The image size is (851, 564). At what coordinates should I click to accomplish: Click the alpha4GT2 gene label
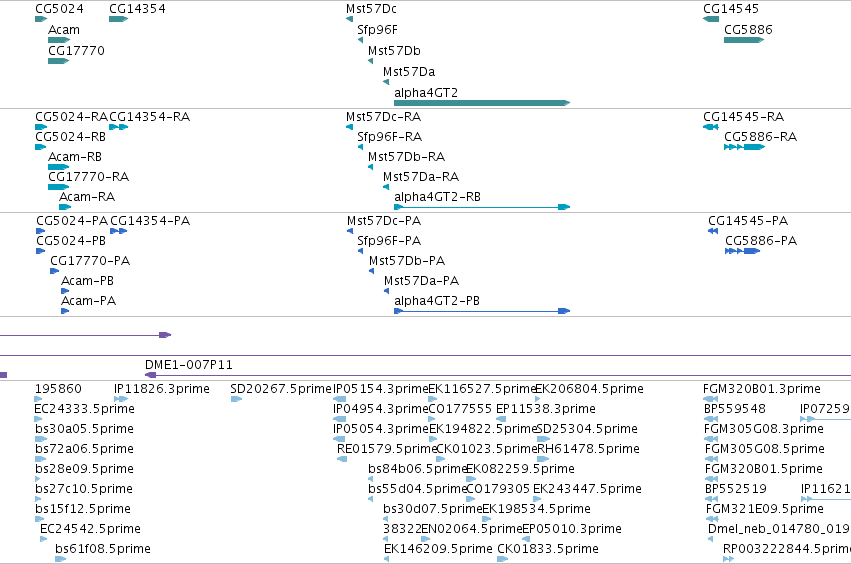click(426, 93)
